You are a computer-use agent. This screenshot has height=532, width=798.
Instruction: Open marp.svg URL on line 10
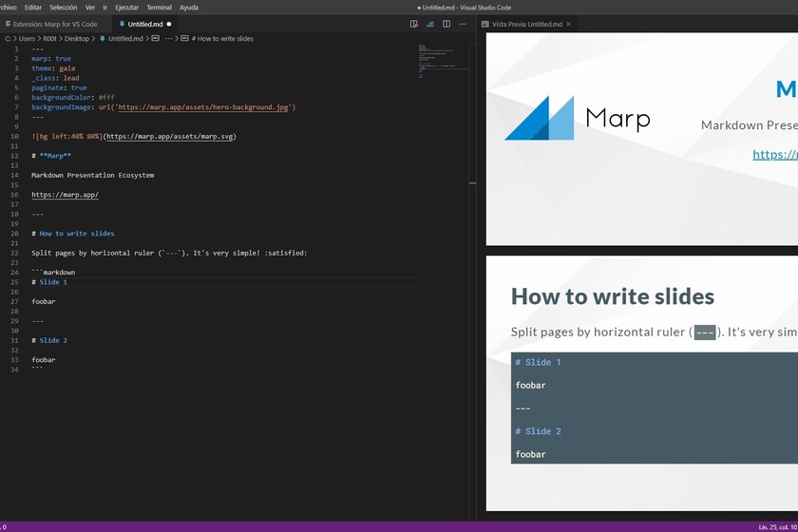(x=170, y=137)
